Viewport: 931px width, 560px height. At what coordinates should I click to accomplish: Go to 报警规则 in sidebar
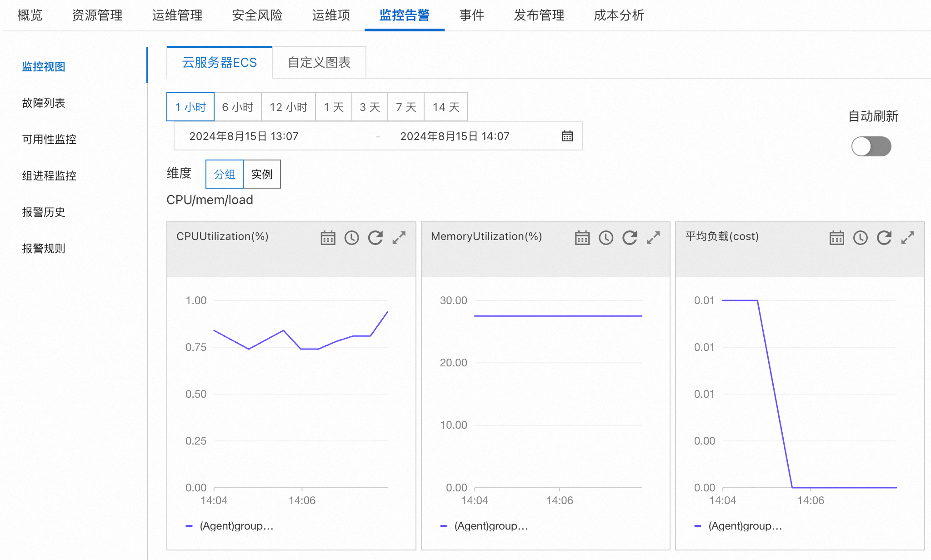click(44, 249)
